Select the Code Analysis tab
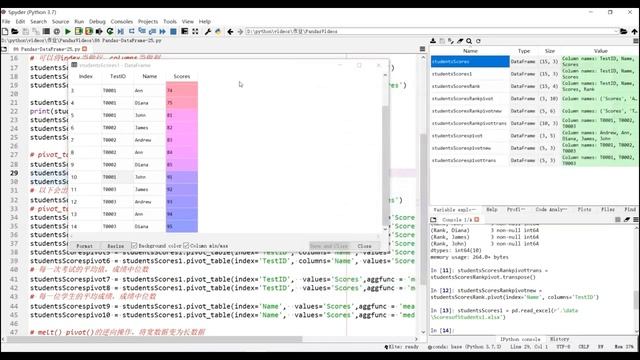This screenshot has height=360, width=640. tap(551, 209)
